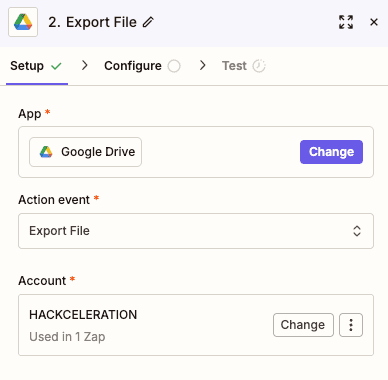Close the Export File panel
The width and height of the screenshot is (388, 380).
(374, 22)
